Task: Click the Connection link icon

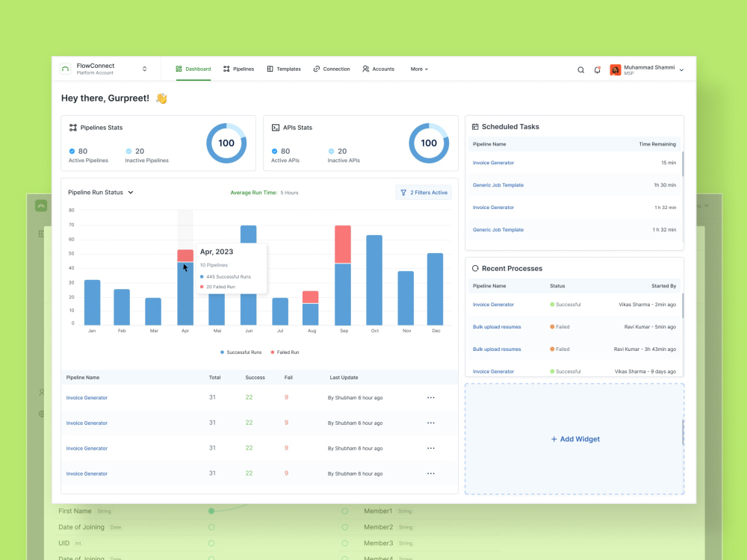Action: [317, 69]
